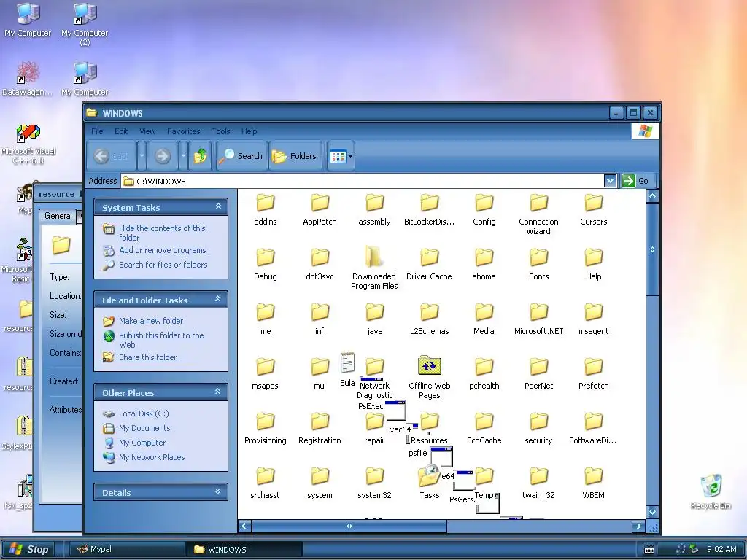Open the Edit menu

(121, 131)
